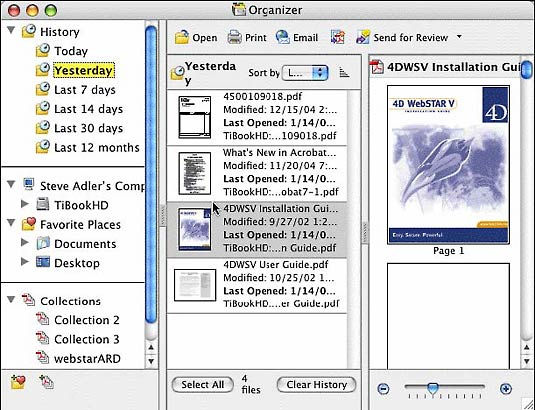Image resolution: width=535 pixels, height=410 pixels.
Task: Click Modified: 9/27/02 text line
Action: (280, 222)
